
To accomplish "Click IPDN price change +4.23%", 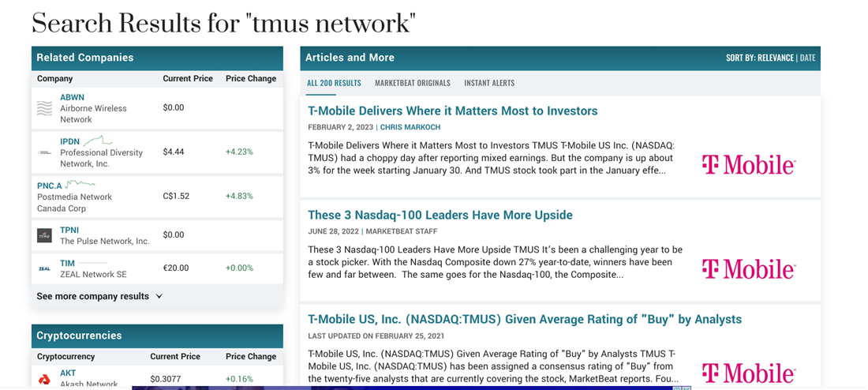I will coord(239,152).
